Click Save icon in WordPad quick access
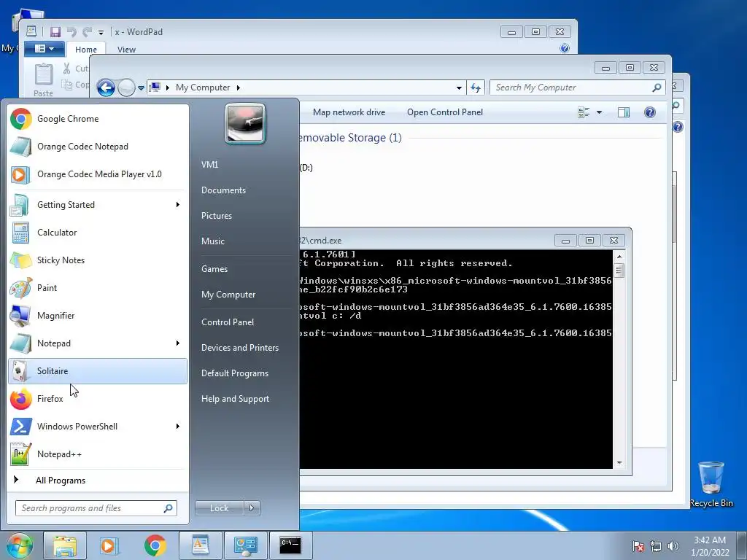This screenshot has width=747, height=560. tap(55, 32)
